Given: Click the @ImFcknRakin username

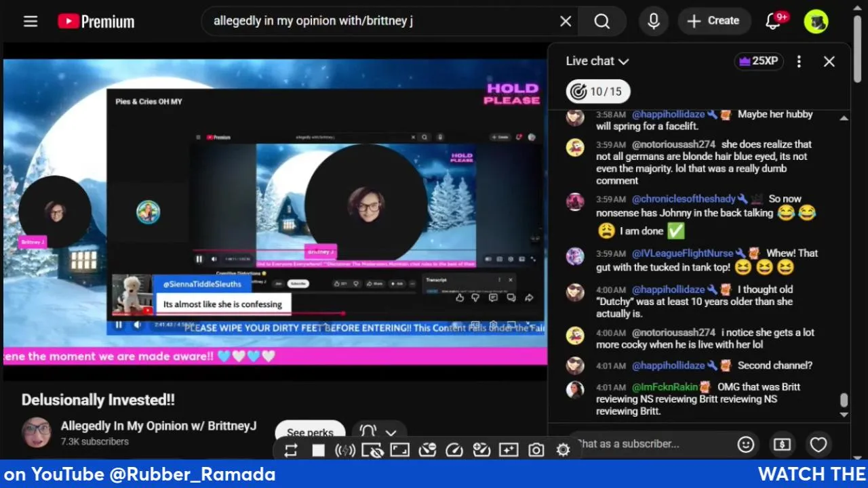Looking at the screenshot, I should (665, 387).
